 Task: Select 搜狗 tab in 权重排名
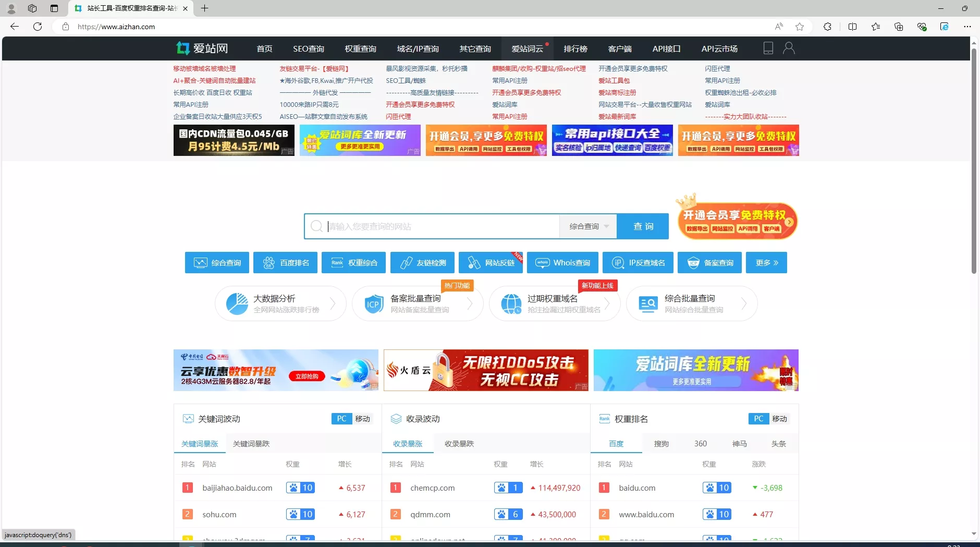tap(661, 444)
